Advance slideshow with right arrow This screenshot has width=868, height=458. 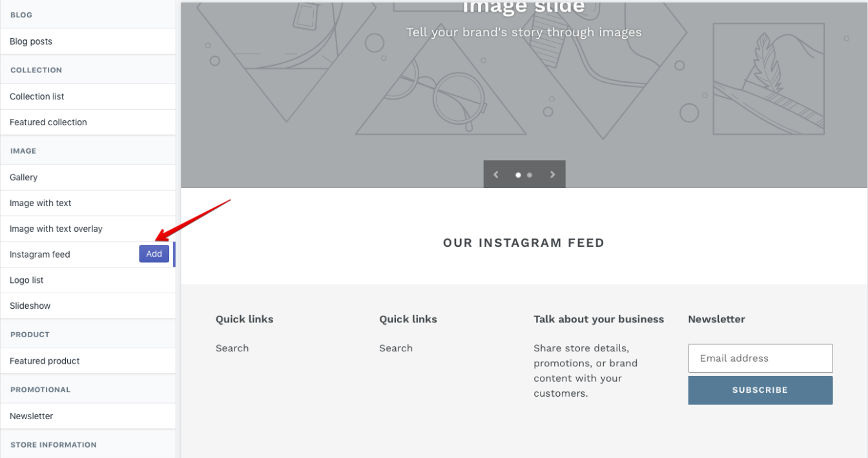(x=552, y=174)
